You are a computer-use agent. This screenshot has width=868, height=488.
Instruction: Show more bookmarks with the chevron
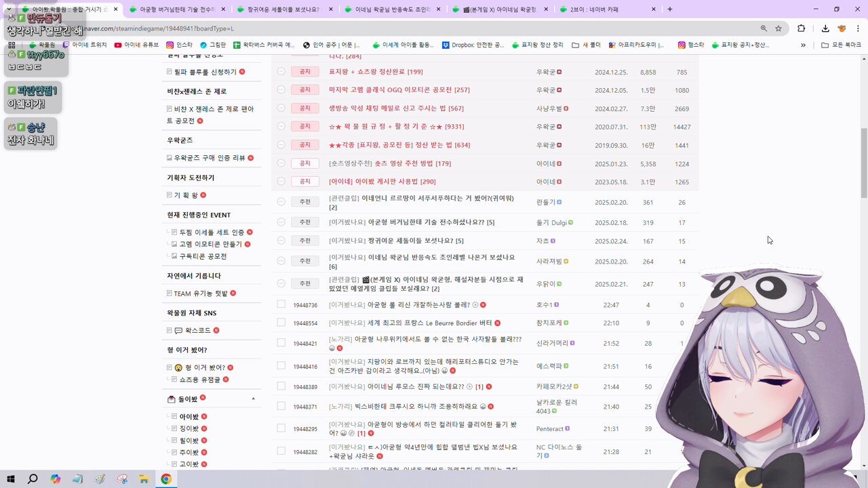803,45
